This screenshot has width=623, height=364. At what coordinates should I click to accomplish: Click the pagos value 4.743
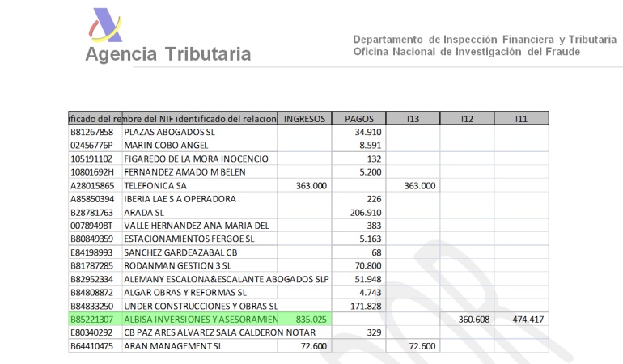coord(371,293)
